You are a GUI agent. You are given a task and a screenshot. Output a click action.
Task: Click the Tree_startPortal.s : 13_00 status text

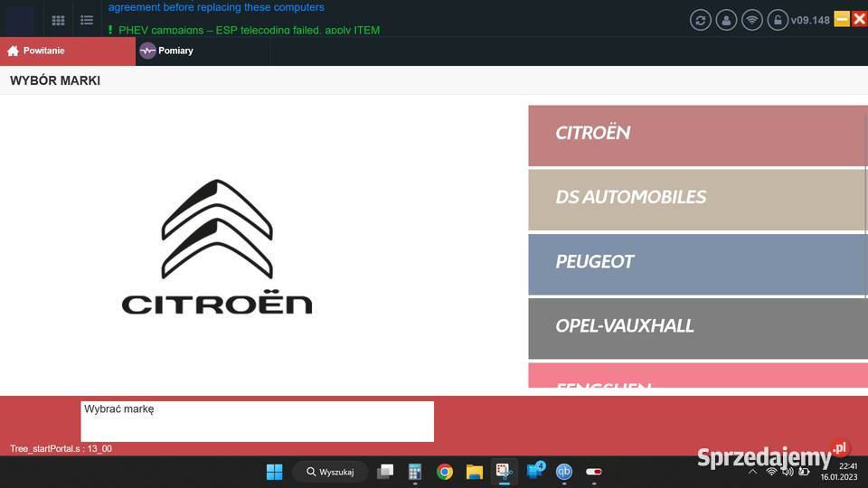pos(61,449)
